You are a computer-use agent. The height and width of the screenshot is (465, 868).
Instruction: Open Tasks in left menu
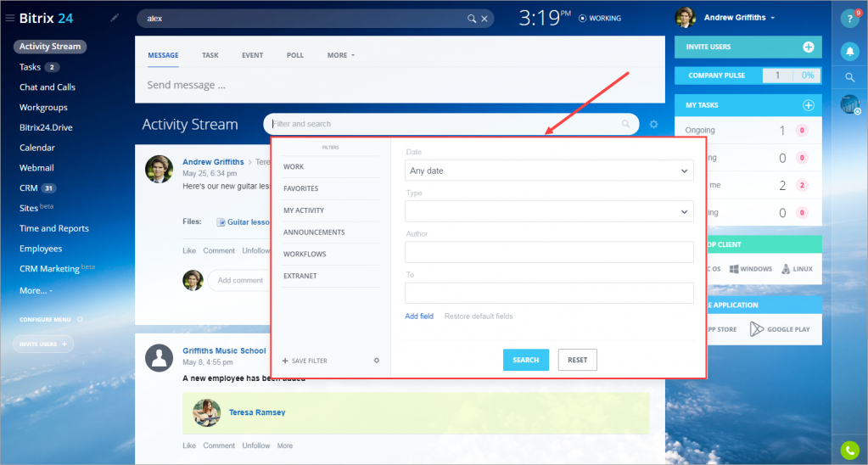pyautogui.click(x=30, y=67)
